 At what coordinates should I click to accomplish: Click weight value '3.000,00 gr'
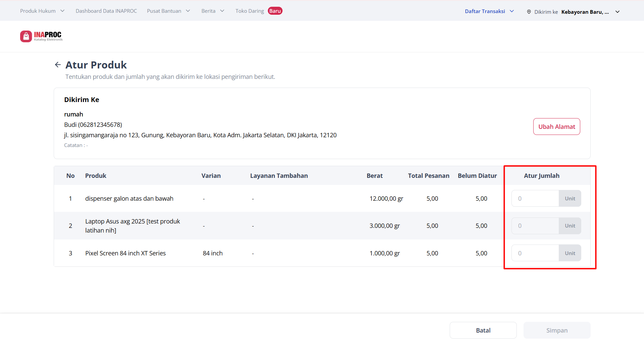pyautogui.click(x=385, y=226)
